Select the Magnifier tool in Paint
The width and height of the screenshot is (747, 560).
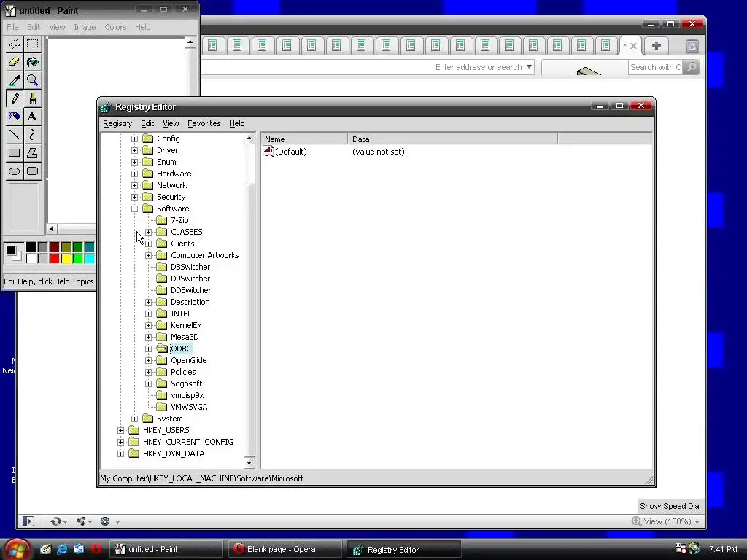[32, 80]
